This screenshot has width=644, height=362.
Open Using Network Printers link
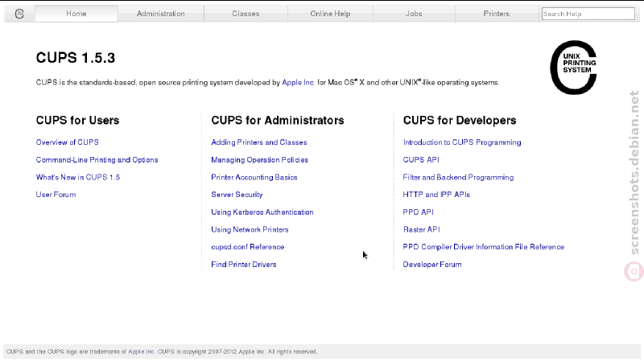(250, 229)
